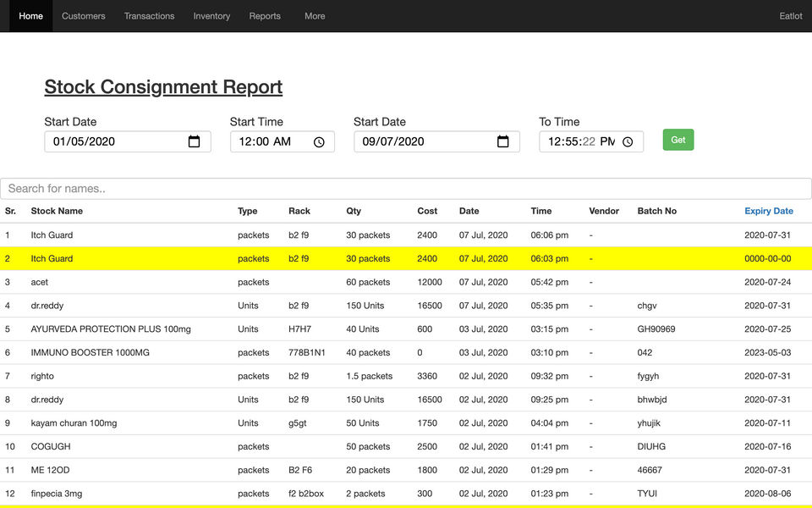
Task: Open Inventory menu
Action: 211,16
